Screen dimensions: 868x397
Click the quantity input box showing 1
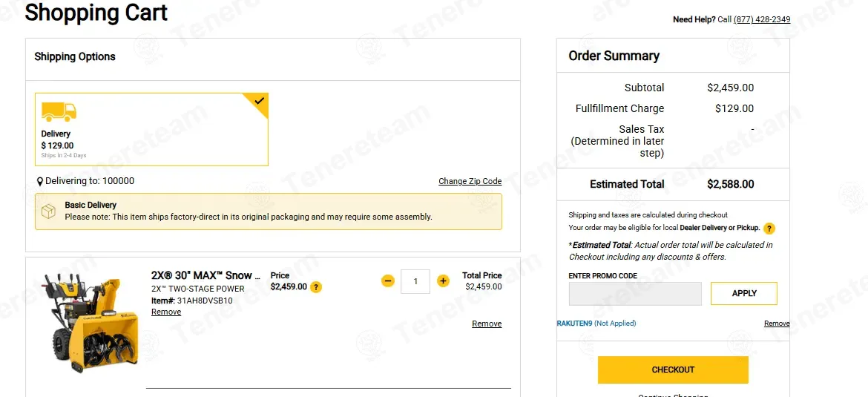point(415,281)
